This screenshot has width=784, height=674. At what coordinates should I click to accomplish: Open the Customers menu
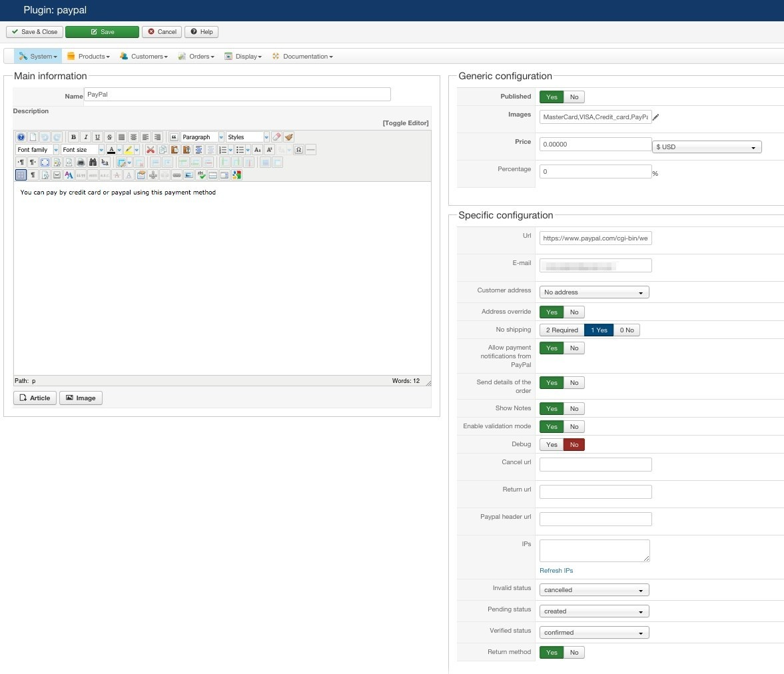(x=144, y=57)
